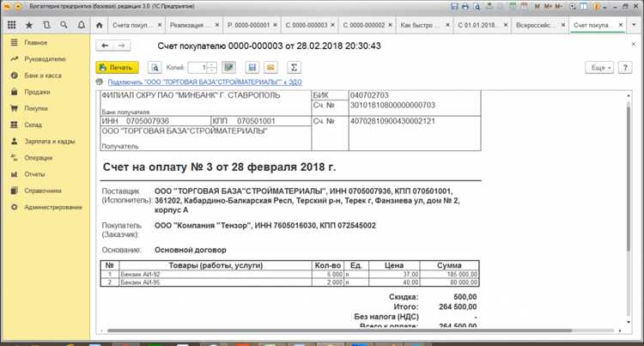The height and width of the screenshot is (346, 644).
Task: Open the Покупки section
Action: [46, 108]
